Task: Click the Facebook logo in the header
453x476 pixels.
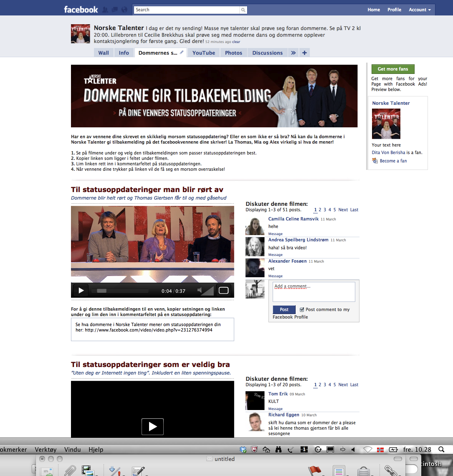Action: pos(81,10)
